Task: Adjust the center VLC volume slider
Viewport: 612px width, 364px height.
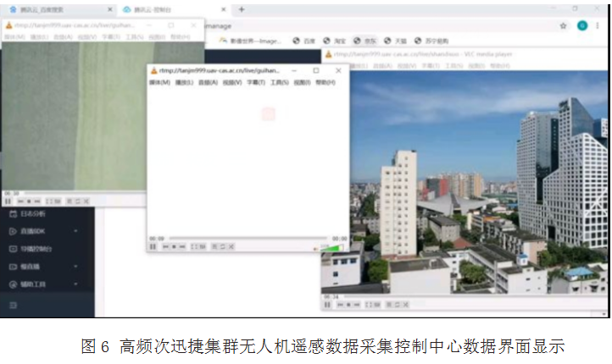Action: pos(331,247)
